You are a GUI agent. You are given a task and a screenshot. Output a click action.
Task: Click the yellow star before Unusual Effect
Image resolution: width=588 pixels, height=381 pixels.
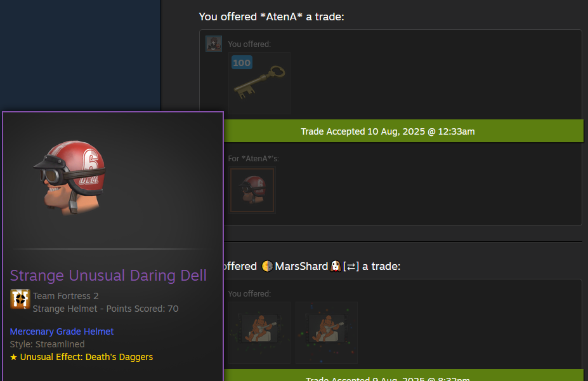point(13,357)
